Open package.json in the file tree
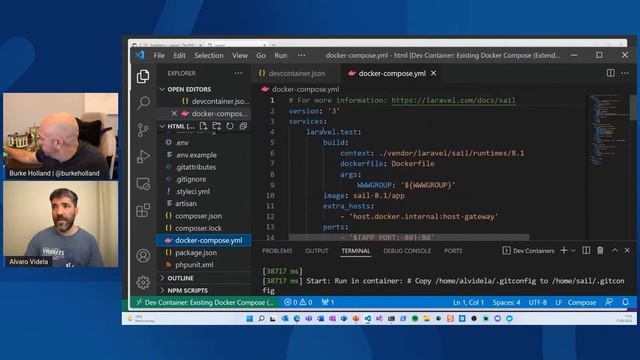 (196, 253)
